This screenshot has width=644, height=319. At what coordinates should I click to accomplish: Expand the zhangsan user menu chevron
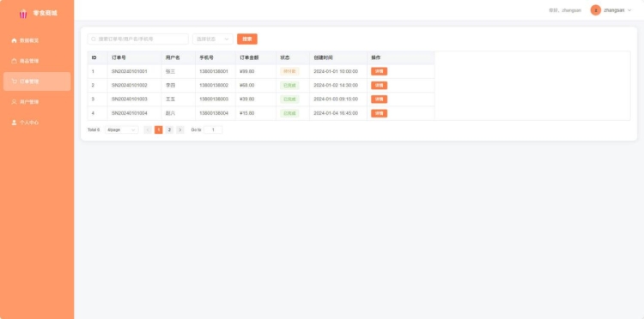[629, 10]
